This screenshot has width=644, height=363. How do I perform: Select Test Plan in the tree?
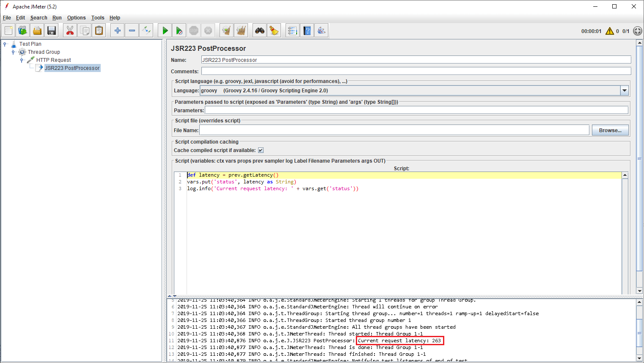(30, 44)
